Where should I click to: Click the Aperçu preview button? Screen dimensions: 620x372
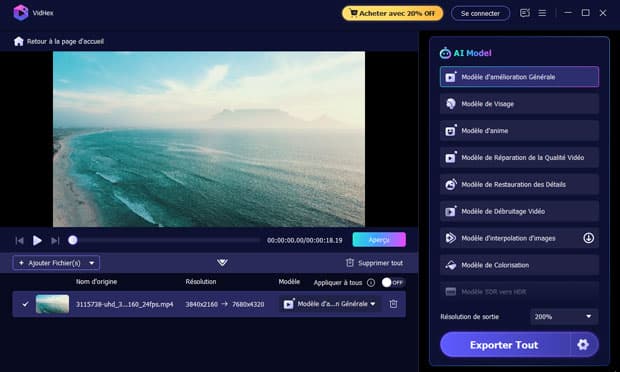(x=379, y=240)
